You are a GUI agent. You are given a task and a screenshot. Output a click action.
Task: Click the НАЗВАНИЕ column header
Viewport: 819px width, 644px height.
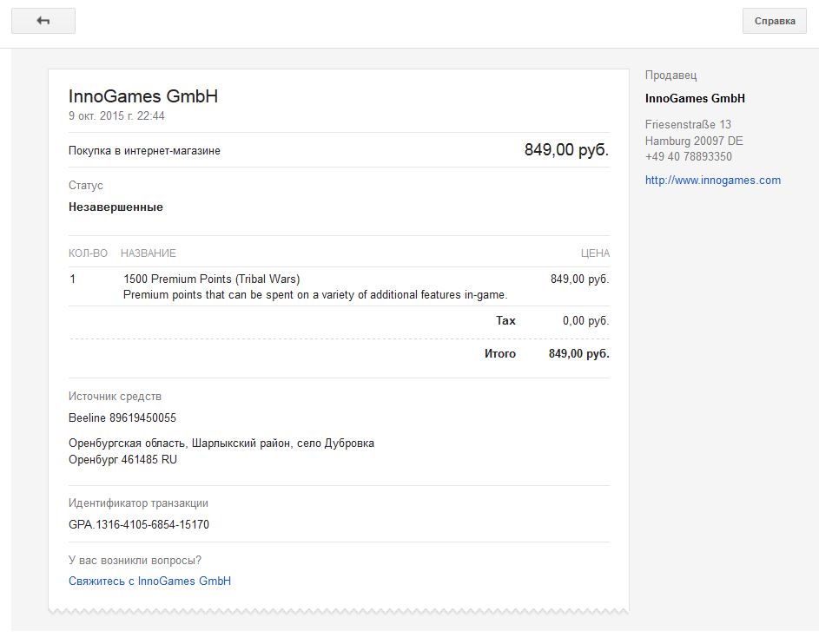pyautogui.click(x=148, y=253)
